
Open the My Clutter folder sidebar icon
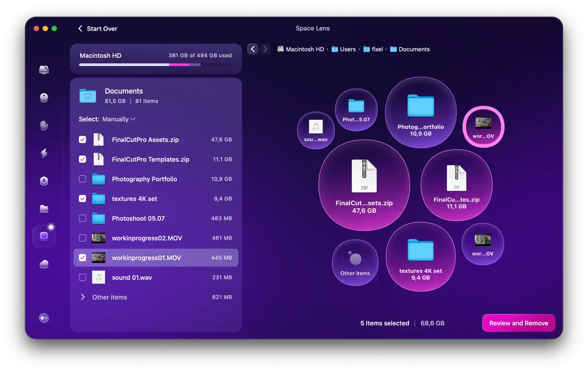pos(44,209)
